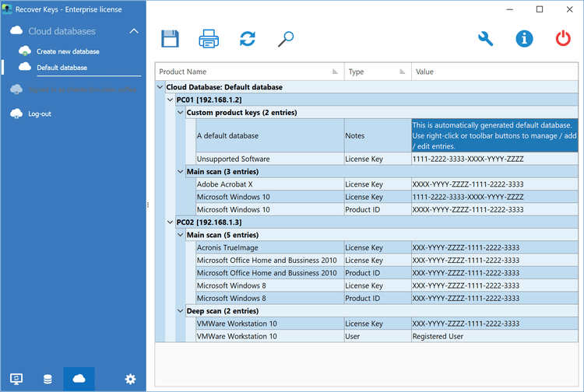
Task: Click the sidebar splitter grip handle
Action: (x=148, y=205)
